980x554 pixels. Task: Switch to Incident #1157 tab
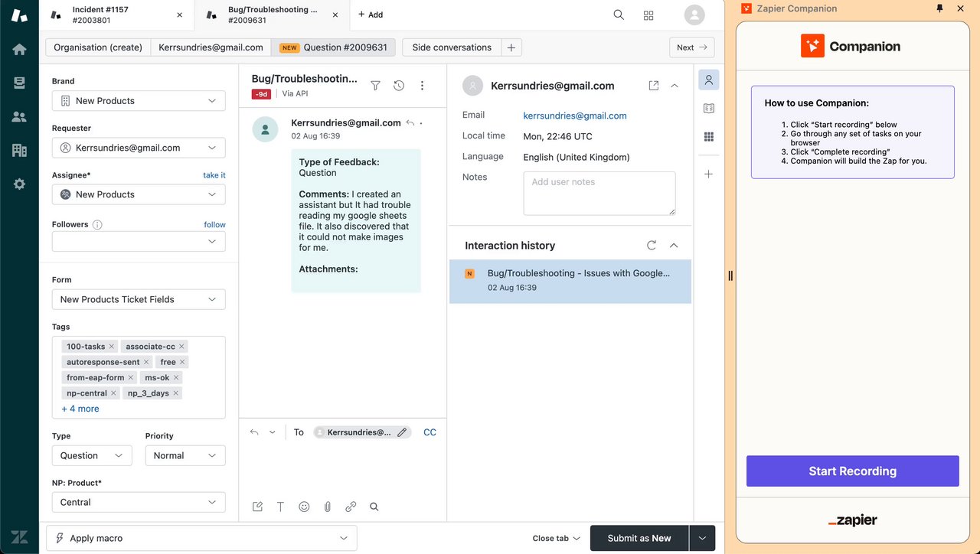click(117, 15)
